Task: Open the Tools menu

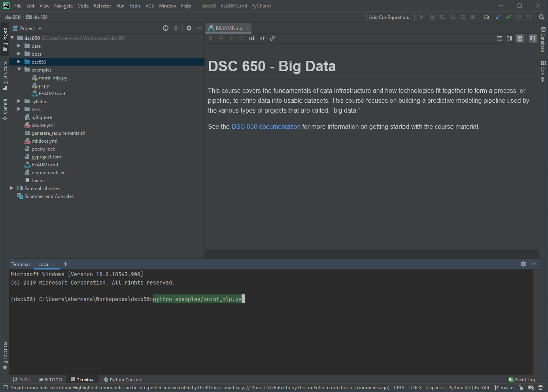Action: [x=135, y=6]
